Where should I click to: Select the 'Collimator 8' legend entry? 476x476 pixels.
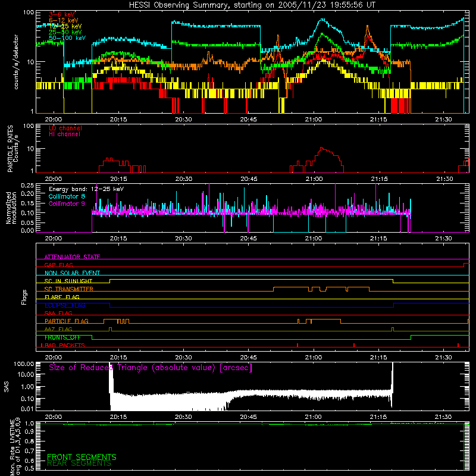pyautogui.click(x=67, y=196)
